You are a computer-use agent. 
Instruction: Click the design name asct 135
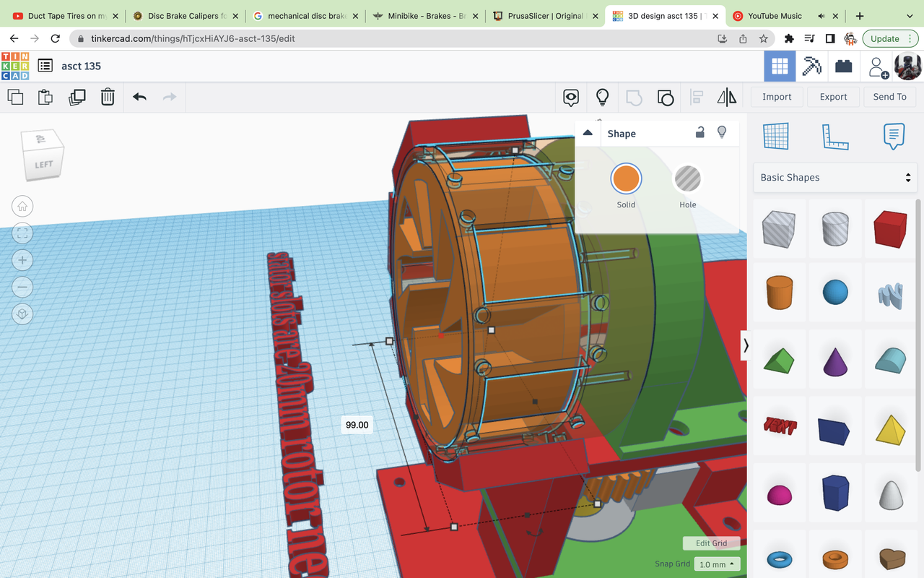click(x=81, y=66)
